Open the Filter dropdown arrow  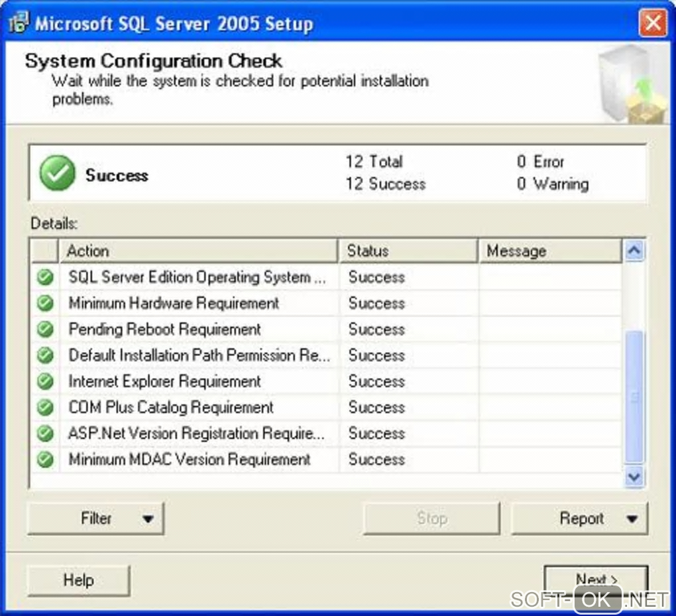148,519
